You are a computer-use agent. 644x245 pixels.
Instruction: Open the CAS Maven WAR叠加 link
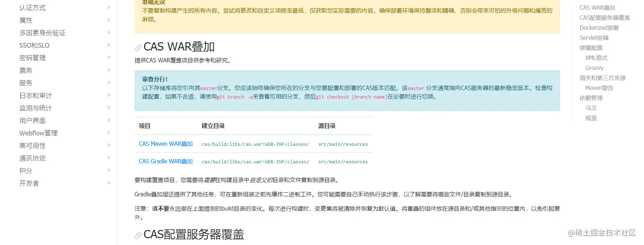(166, 144)
